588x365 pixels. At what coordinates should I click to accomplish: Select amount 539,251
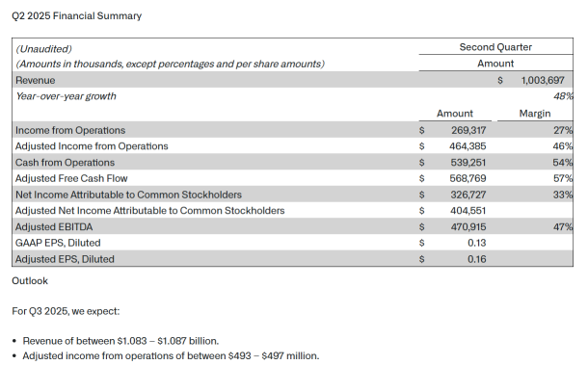pos(468,163)
